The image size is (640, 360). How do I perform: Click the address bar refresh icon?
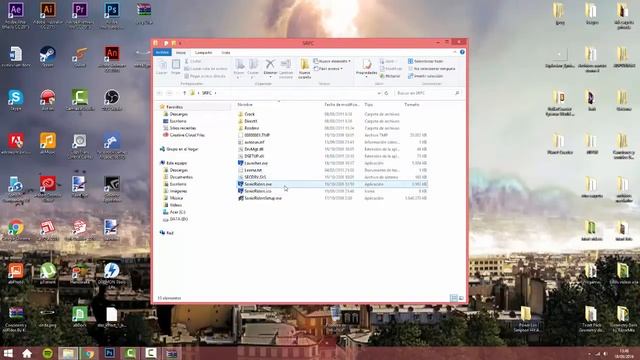point(386,93)
